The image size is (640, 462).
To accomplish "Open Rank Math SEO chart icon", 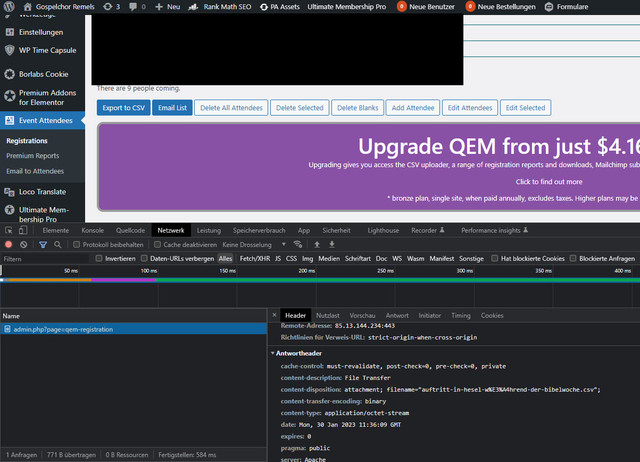I will coord(193,7).
